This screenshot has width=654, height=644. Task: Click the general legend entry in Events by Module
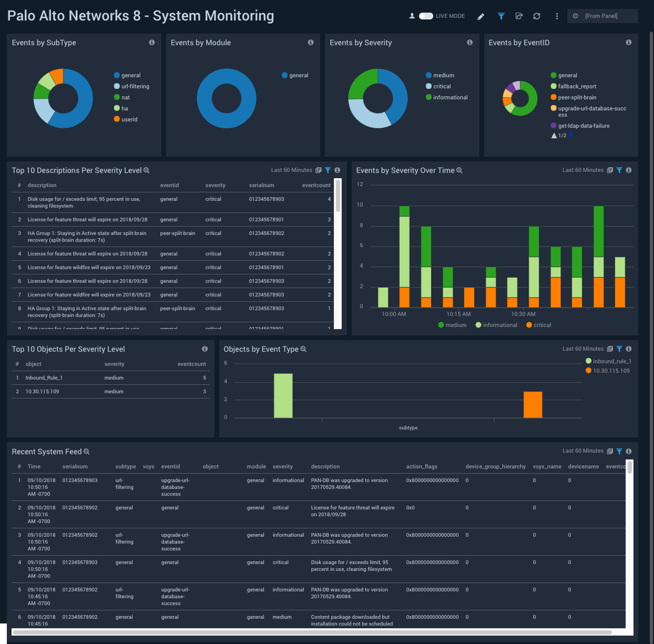[x=295, y=75]
